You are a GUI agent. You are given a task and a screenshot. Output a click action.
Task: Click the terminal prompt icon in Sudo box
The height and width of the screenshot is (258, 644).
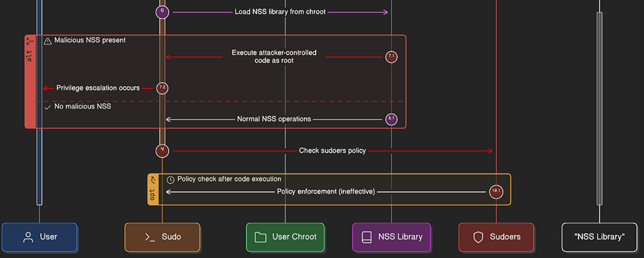pos(150,237)
